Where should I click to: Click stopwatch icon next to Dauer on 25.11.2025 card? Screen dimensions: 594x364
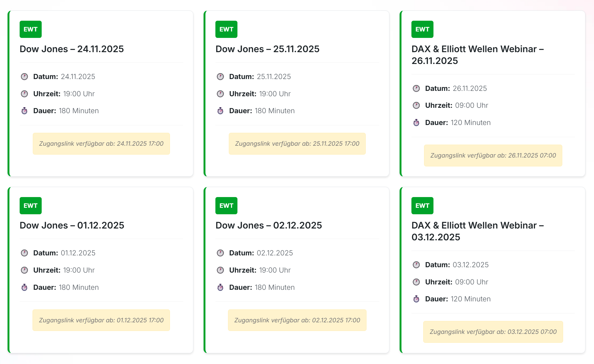tap(220, 111)
